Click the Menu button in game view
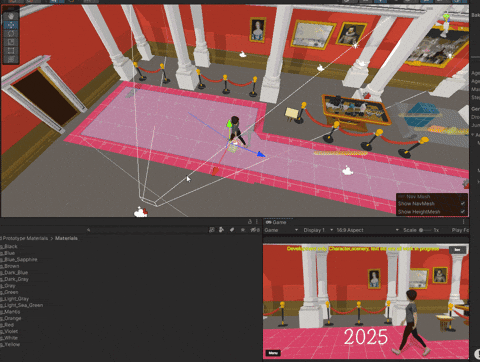Screen dimensions: 480x362 273,353
